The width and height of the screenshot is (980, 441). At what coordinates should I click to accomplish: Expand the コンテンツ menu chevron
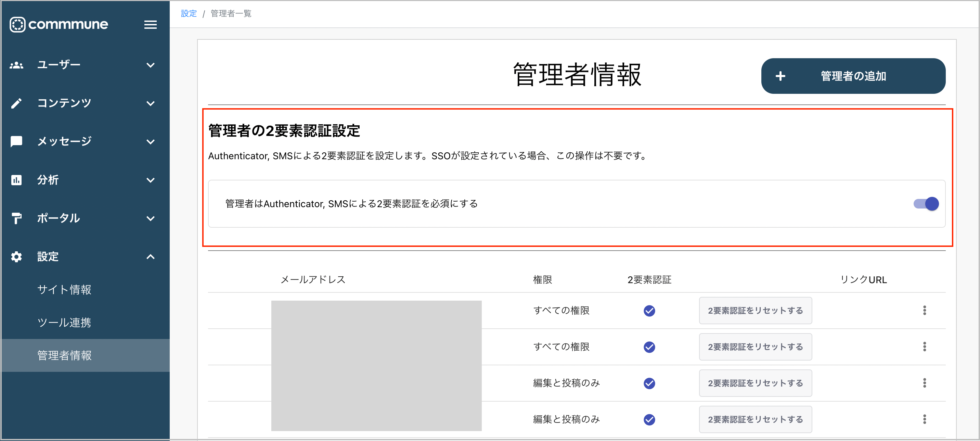coord(150,103)
